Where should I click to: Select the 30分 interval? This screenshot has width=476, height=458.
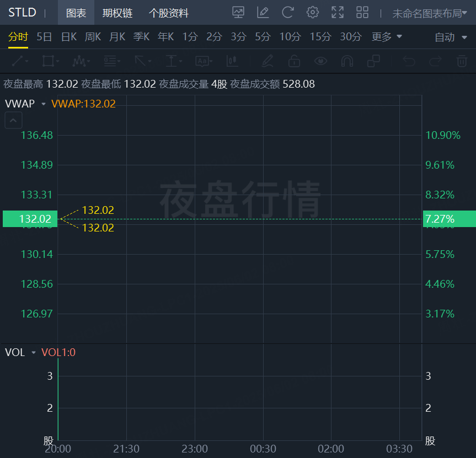click(351, 37)
